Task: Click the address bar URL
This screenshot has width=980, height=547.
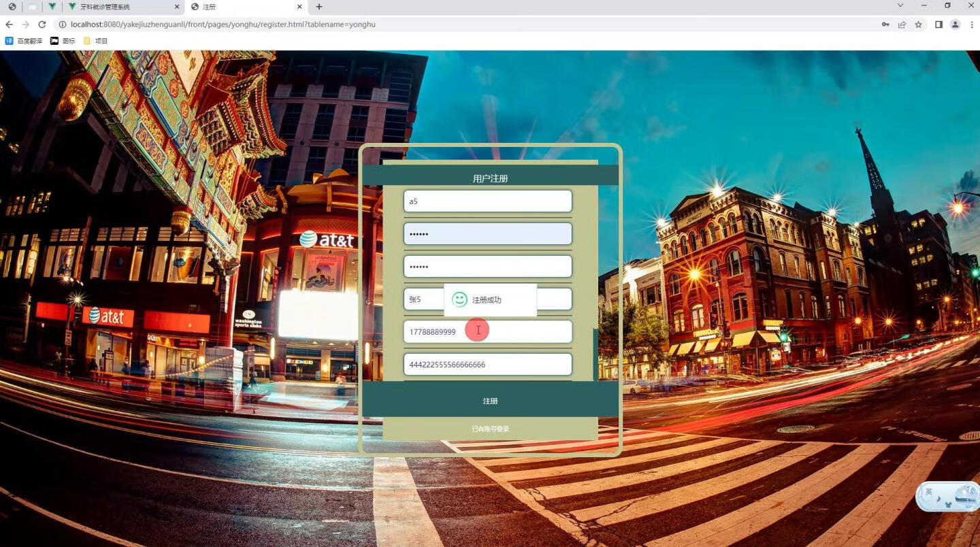Action: point(223,24)
